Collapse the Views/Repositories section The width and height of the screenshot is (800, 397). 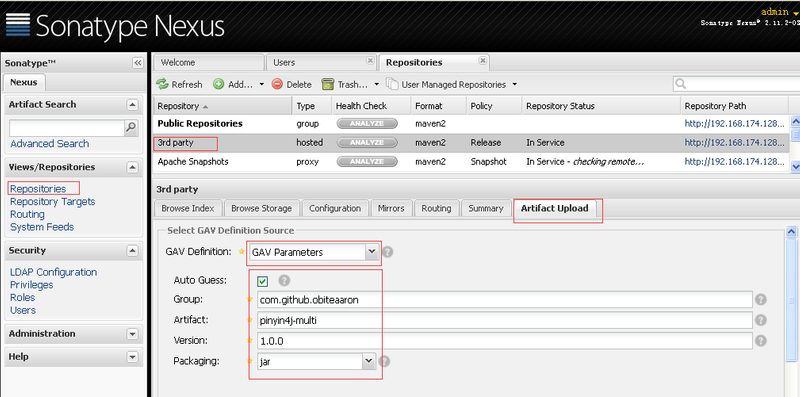(132, 167)
